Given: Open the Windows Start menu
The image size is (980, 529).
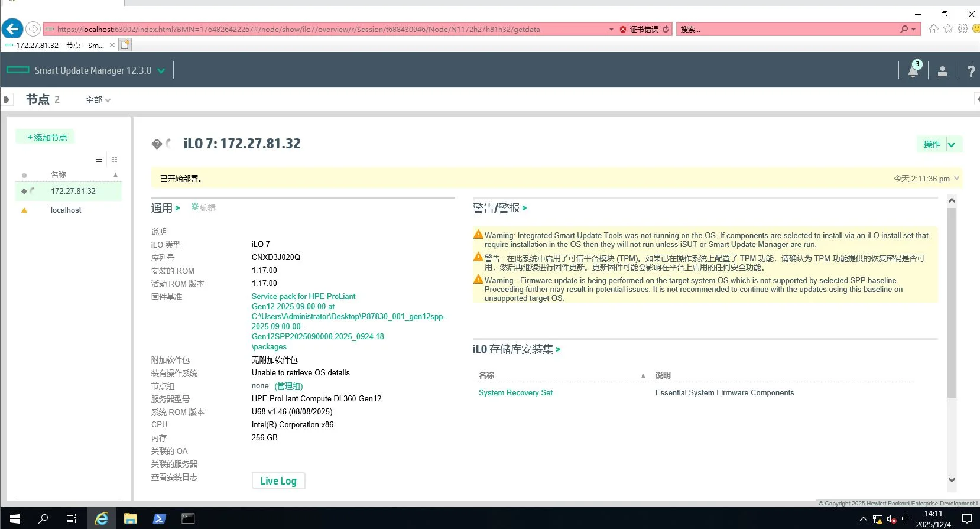Looking at the screenshot, I should pyautogui.click(x=15, y=519).
